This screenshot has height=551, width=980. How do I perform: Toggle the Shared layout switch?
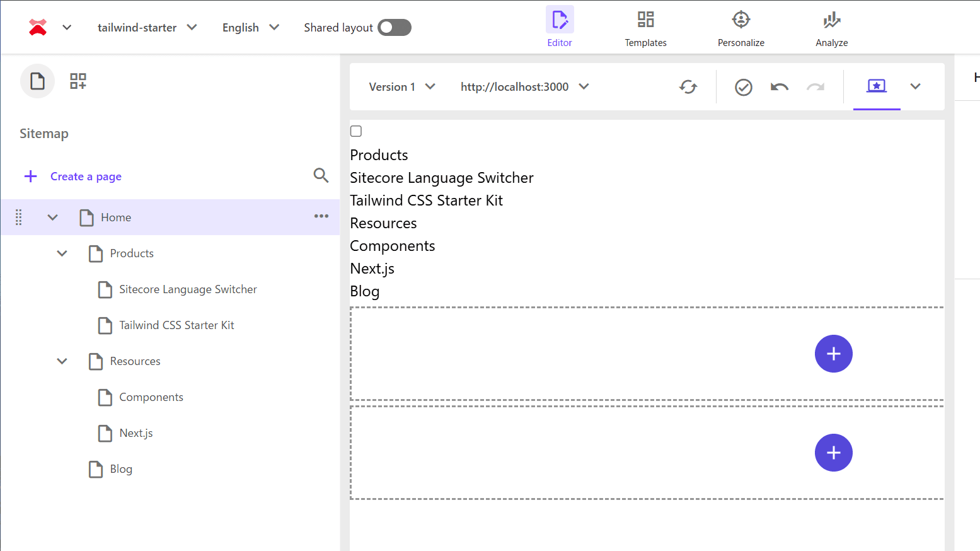[395, 28]
